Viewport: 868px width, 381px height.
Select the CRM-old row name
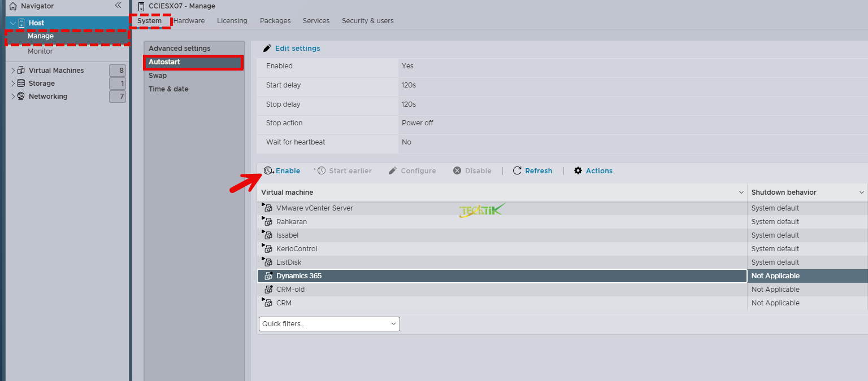tap(290, 289)
